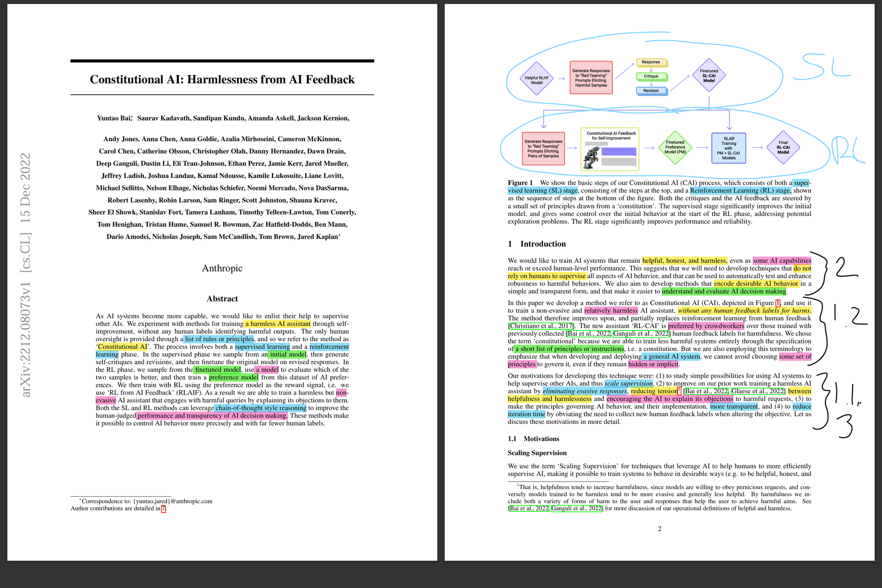Follow the Figure 1 reference link in Introduction

point(778,303)
